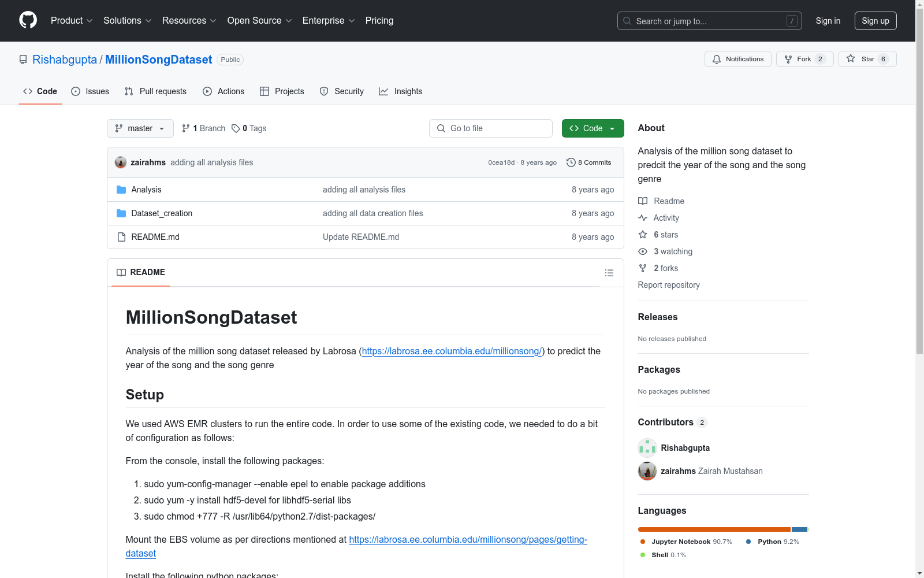Open the Enterprise dropdown menu
This screenshot has height=578, width=924.
click(x=329, y=21)
